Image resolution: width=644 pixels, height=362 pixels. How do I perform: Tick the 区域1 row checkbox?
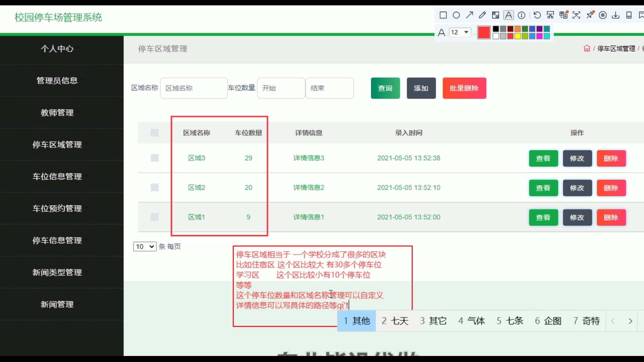coord(155,217)
